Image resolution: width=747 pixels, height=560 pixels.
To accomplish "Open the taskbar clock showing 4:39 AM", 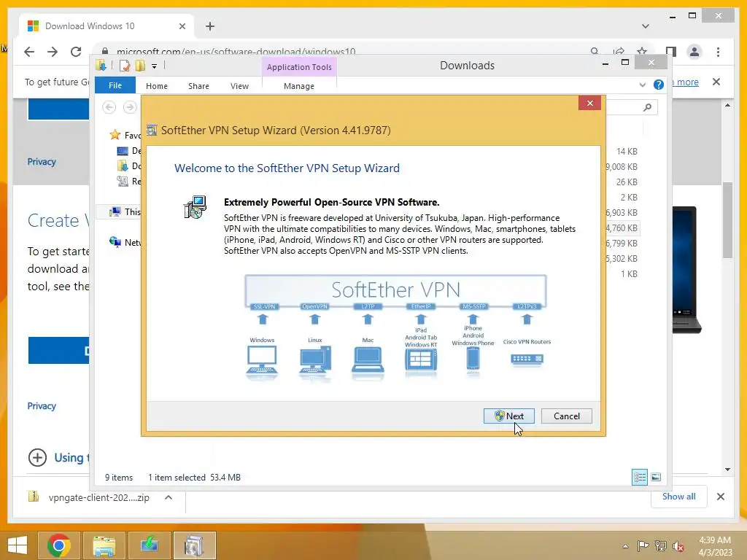I will click(715, 545).
